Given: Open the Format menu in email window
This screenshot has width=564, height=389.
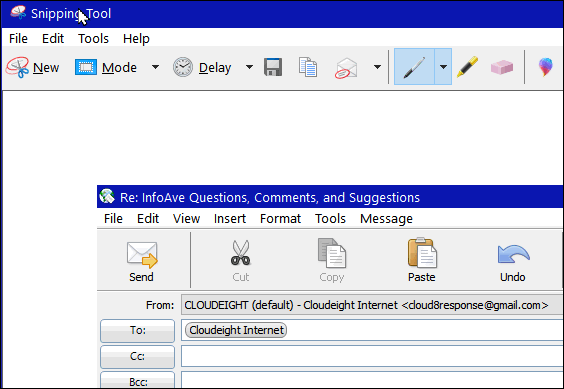Looking at the screenshot, I should (280, 218).
